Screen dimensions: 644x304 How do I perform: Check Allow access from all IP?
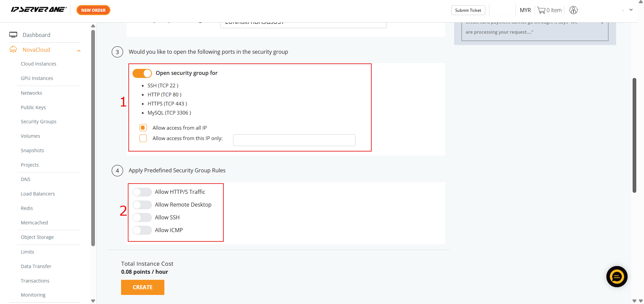(x=143, y=128)
